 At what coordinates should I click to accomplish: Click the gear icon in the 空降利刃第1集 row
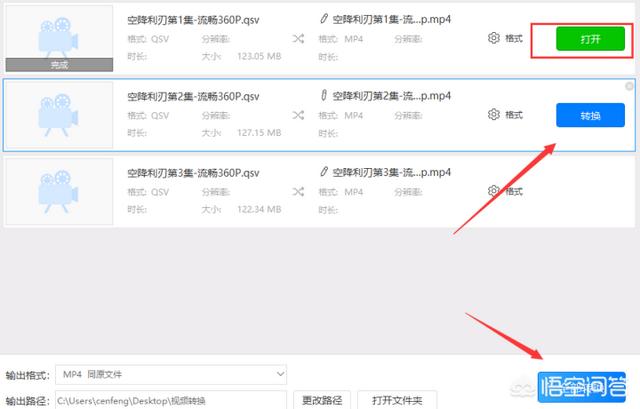pyautogui.click(x=493, y=38)
